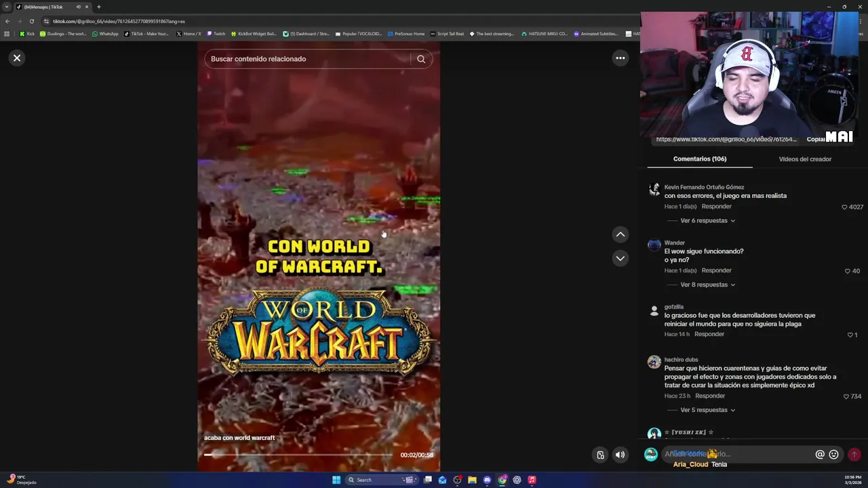The height and width of the screenshot is (488, 868).
Task: Close the TikTok Mensajes browser tab
Action: (x=86, y=7)
